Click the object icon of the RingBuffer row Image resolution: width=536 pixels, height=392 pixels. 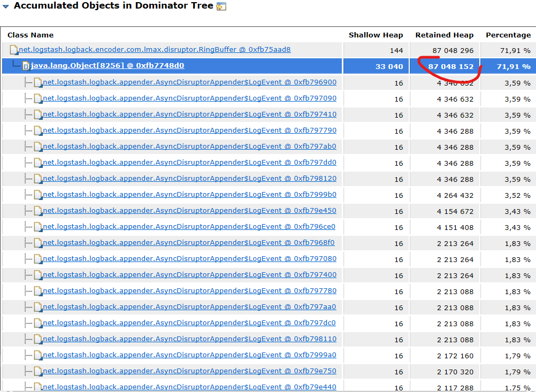(14, 50)
